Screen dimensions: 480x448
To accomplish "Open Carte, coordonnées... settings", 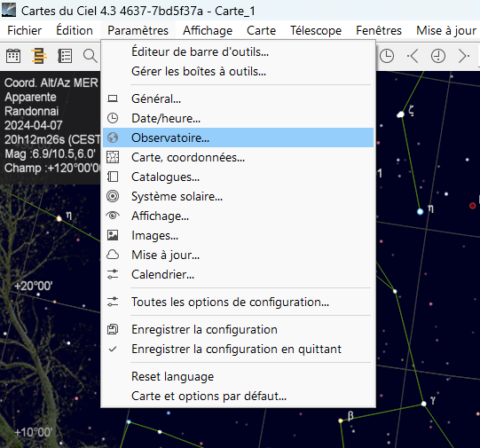I will coord(238,157).
